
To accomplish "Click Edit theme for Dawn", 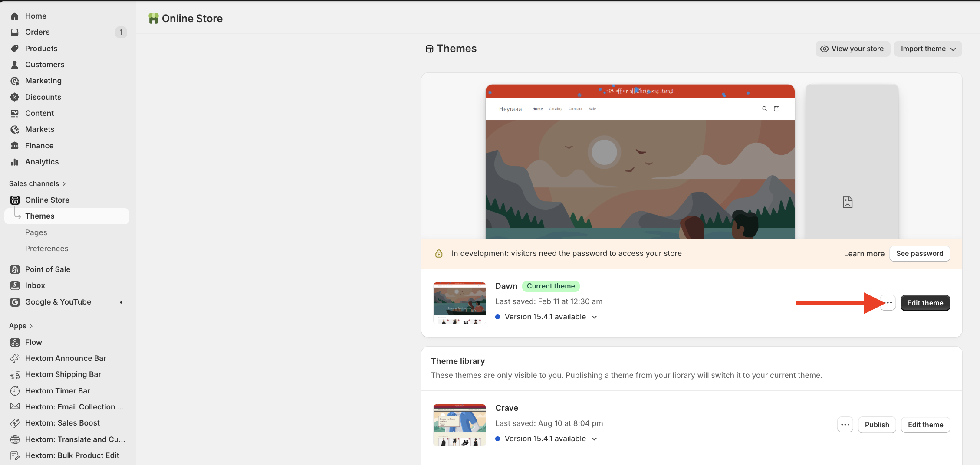I will (925, 303).
